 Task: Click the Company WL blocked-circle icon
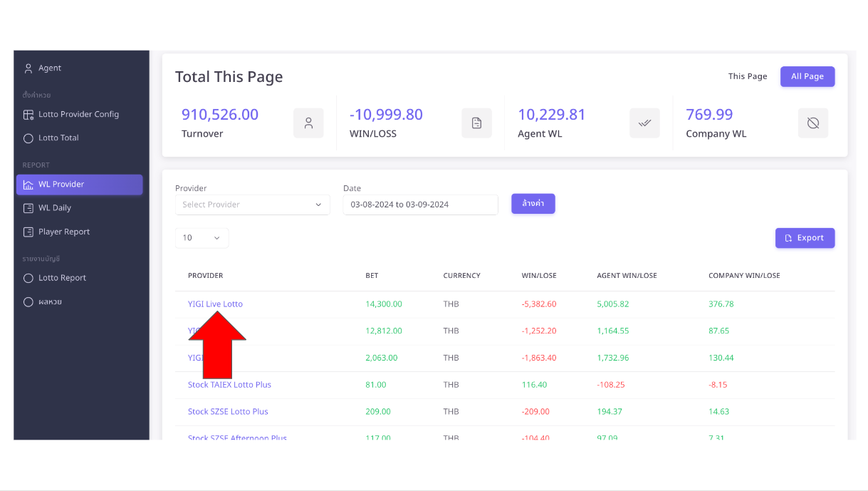pyautogui.click(x=812, y=123)
